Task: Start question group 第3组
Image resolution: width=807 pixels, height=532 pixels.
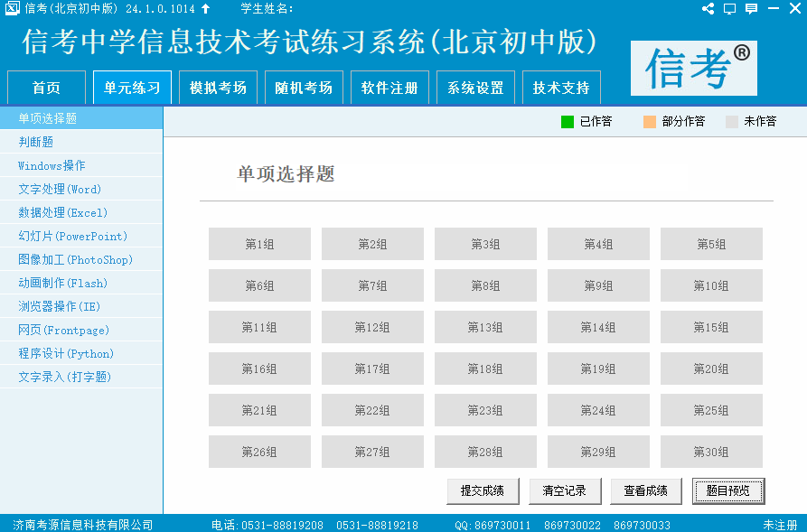Action: pos(485,244)
